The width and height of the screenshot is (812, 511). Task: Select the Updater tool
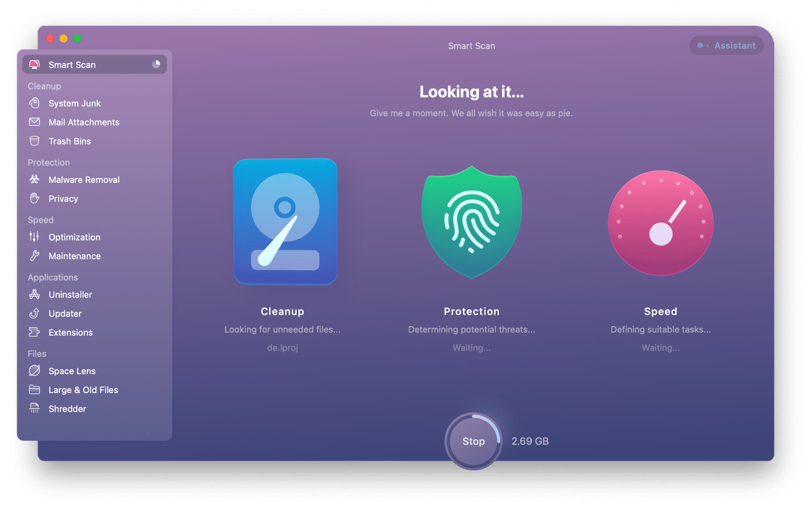pos(64,313)
